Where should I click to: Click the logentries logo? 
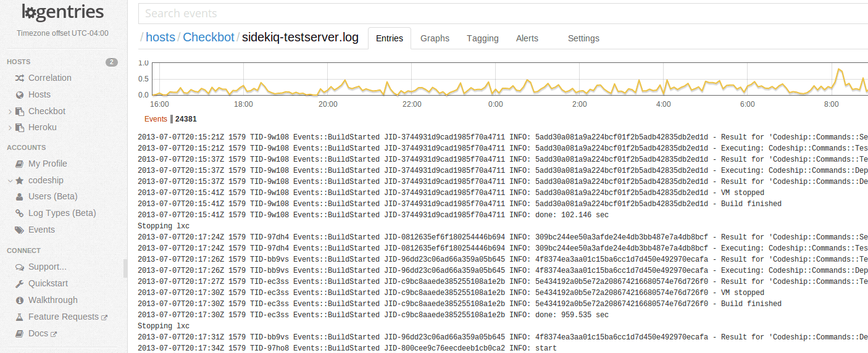point(62,12)
